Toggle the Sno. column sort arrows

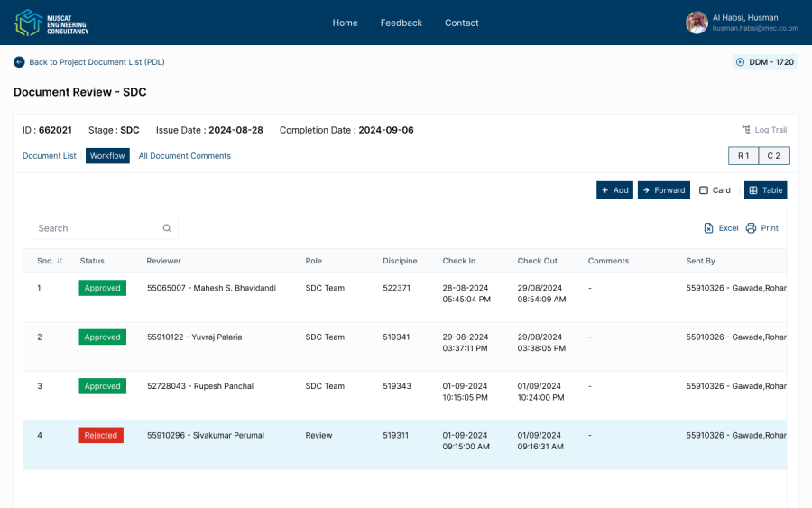pos(60,261)
